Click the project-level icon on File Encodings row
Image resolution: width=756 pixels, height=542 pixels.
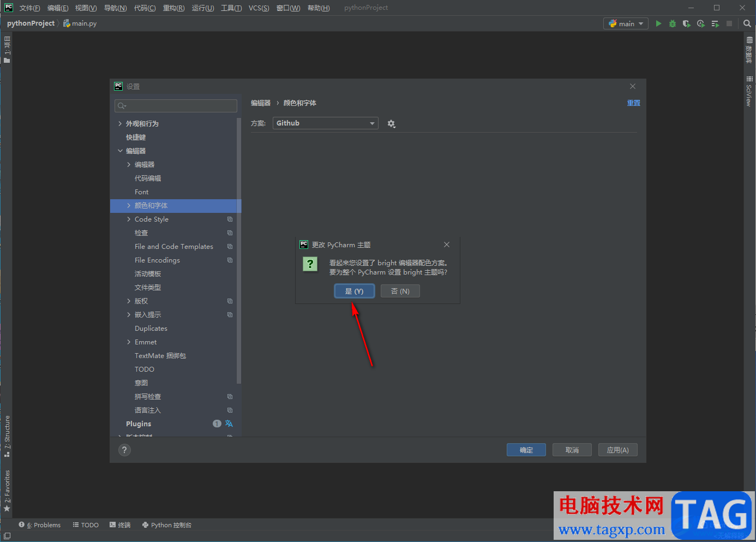[230, 260]
